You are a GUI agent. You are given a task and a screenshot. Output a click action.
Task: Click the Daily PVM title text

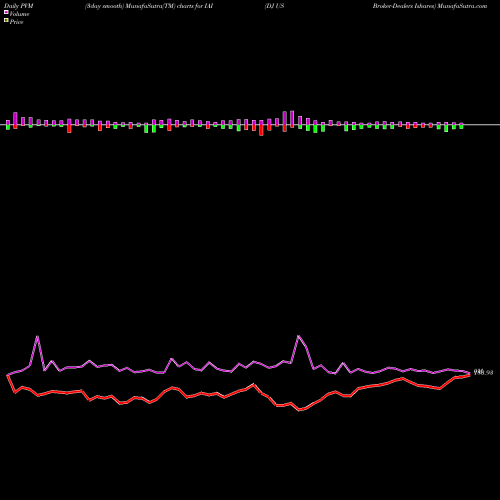(x=19, y=6)
